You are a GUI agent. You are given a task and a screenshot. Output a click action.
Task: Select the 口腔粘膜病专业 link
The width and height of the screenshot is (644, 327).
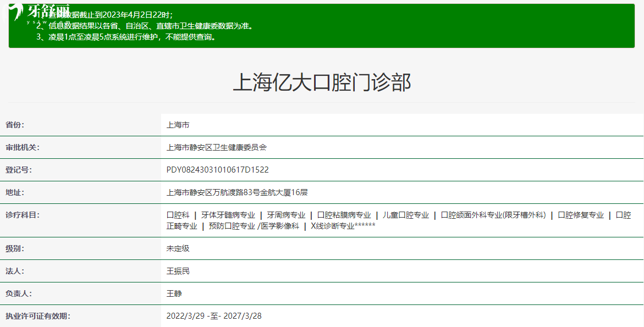coord(344,214)
